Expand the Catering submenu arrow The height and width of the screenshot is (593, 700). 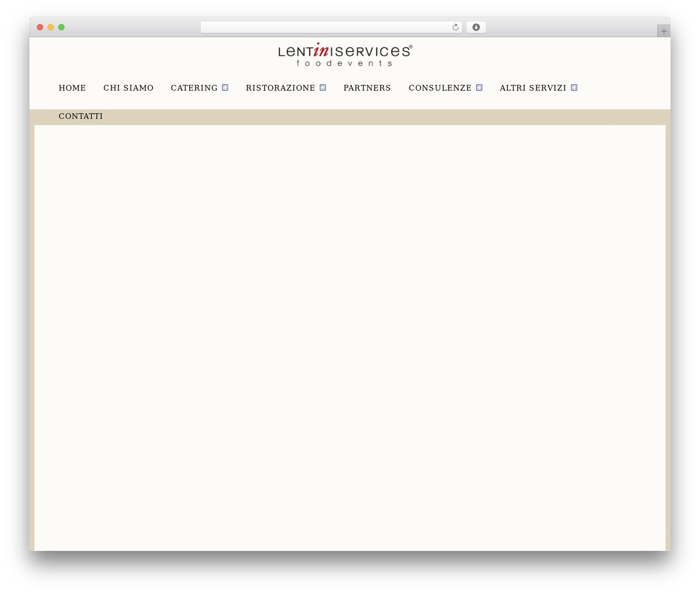click(x=225, y=88)
